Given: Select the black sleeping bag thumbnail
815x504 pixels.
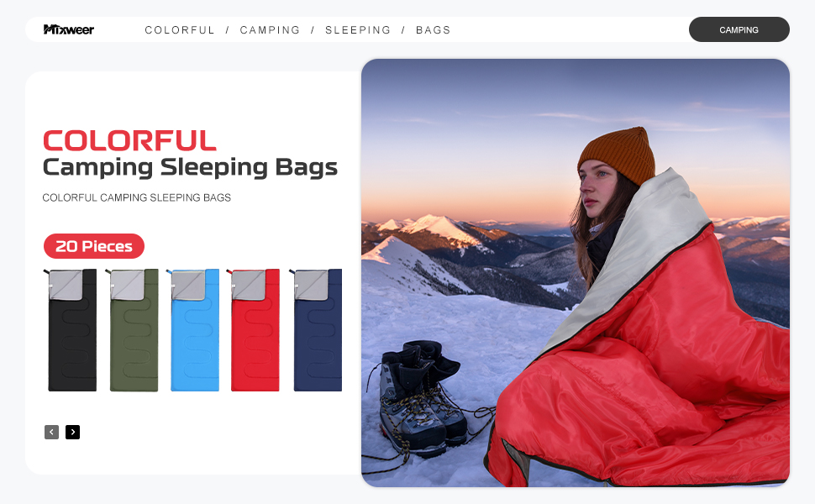Looking at the screenshot, I should point(71,330).
